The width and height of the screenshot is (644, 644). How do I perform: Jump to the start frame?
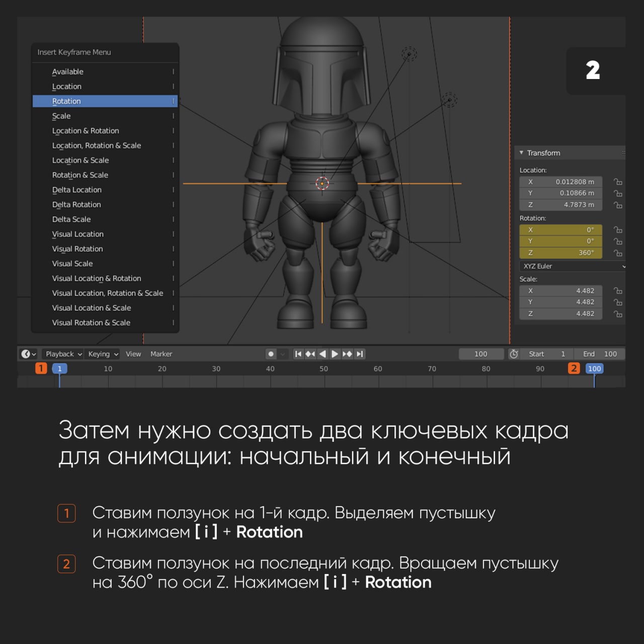[298, 354]
